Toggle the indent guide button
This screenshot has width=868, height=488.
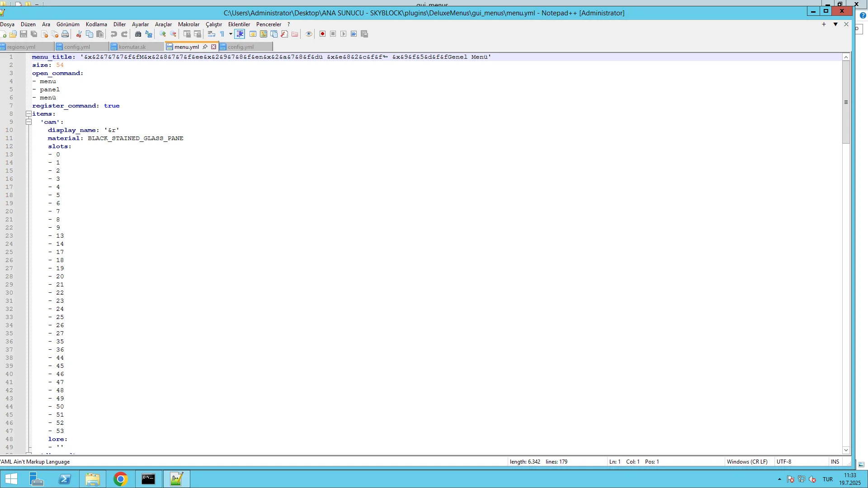coord(240,34)
